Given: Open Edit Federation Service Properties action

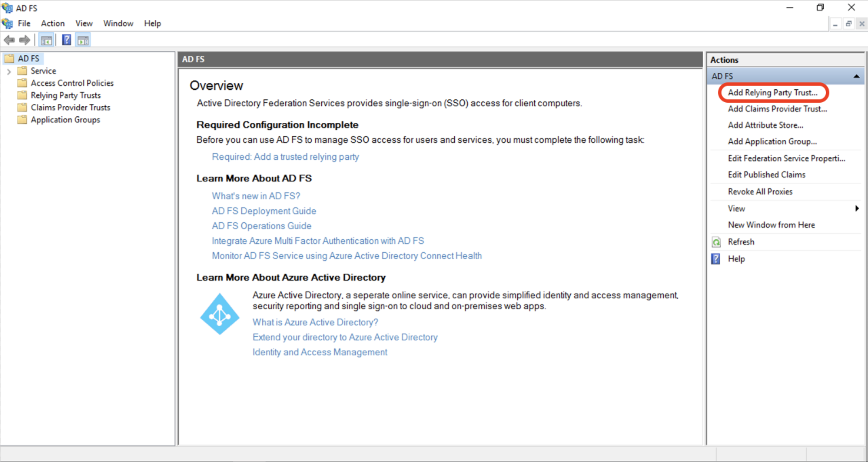Looking at the screenshot, I should (x=787, y=158).
